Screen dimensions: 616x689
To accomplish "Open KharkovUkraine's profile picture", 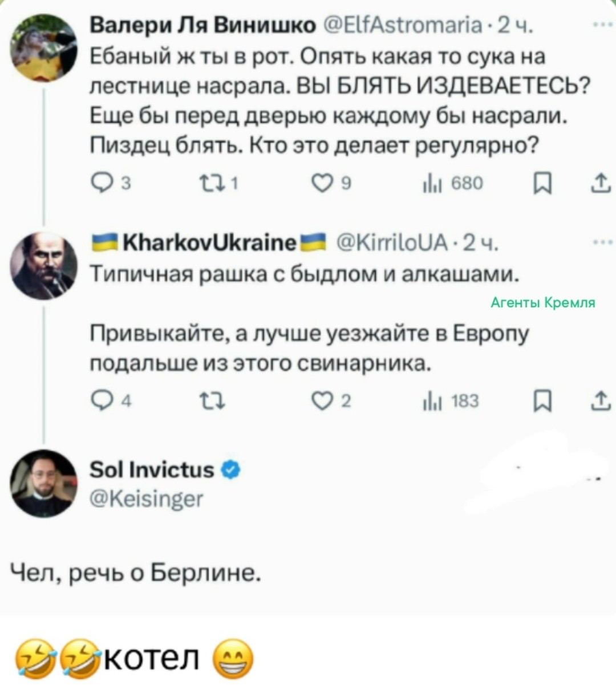I will coord(44,265).
